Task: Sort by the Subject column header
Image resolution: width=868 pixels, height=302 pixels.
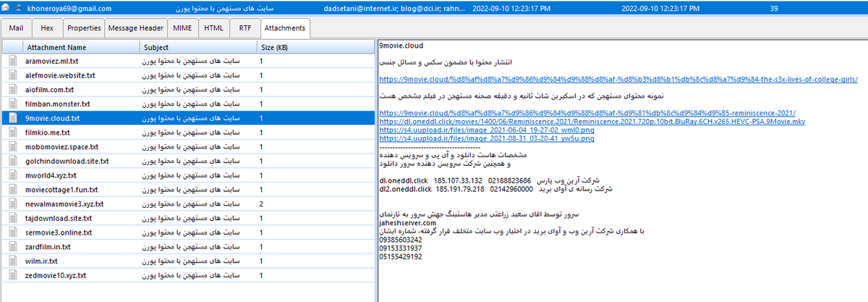Action: 199,47
